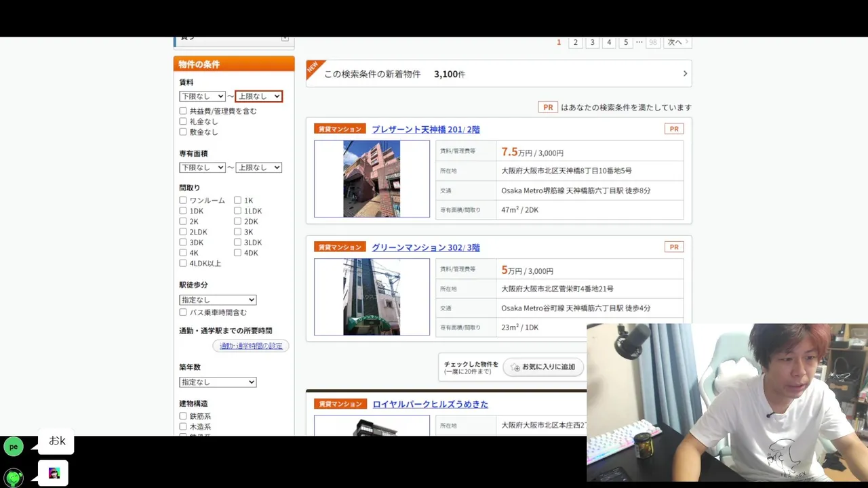Check 2K layout checkbox
Viewport: 868px width, 488px height.
click(x=183, y=221)
